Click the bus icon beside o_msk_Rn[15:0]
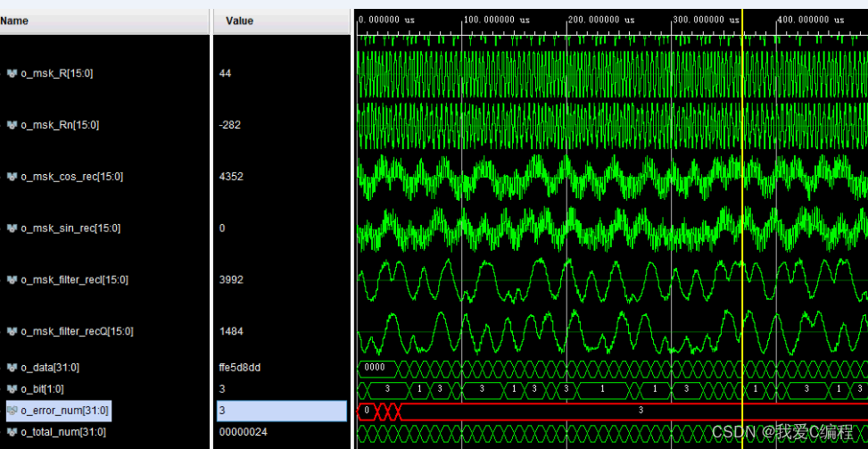 [x=12, y=125]
